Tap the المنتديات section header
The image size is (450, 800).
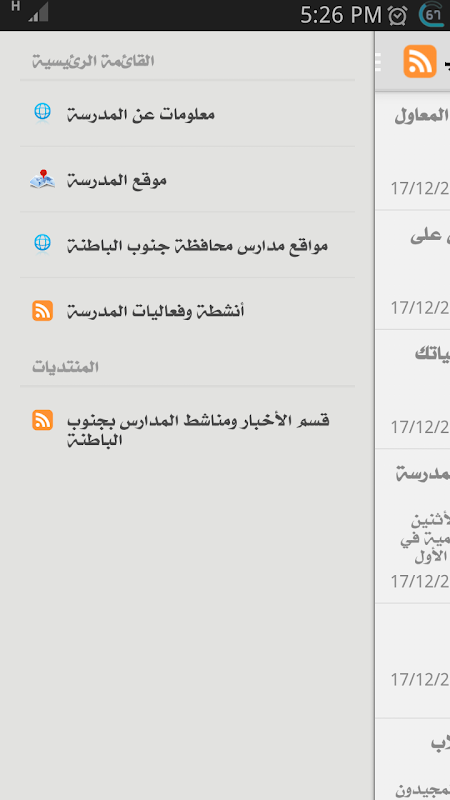click(65, 367)
